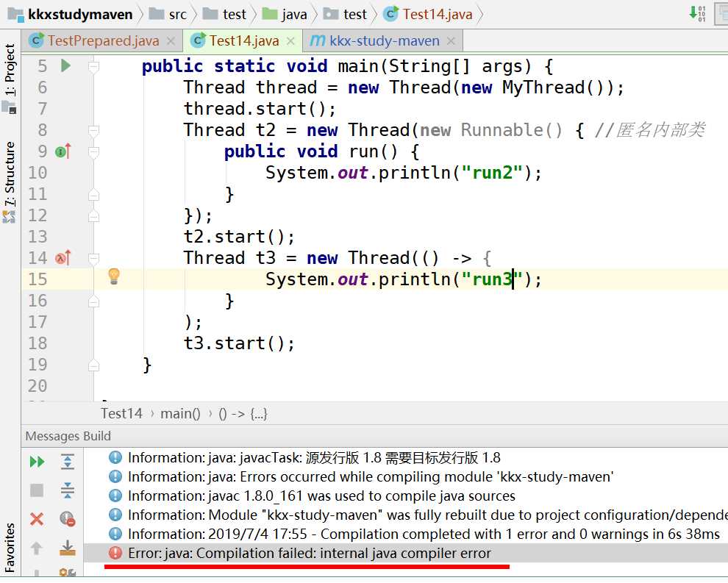
Task: Open the yellow light bulb intention actions
Action: click(x=114, y=276)
